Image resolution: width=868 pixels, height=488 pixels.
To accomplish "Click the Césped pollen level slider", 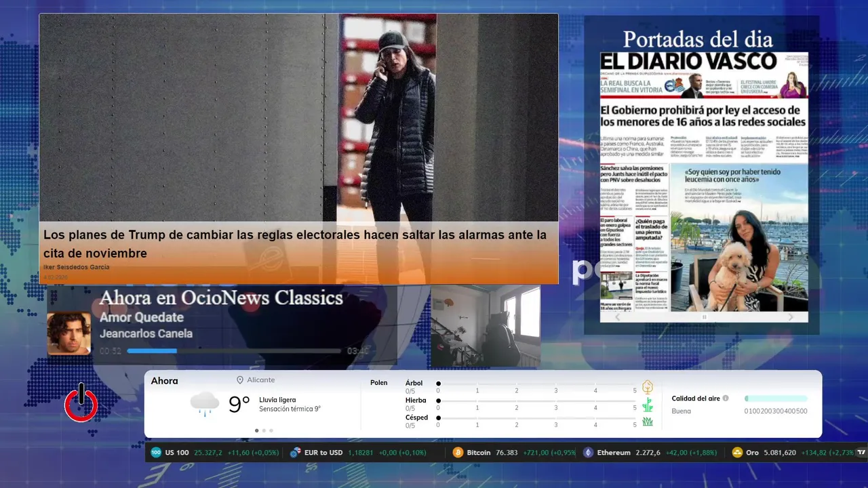I will coord(536,418).
